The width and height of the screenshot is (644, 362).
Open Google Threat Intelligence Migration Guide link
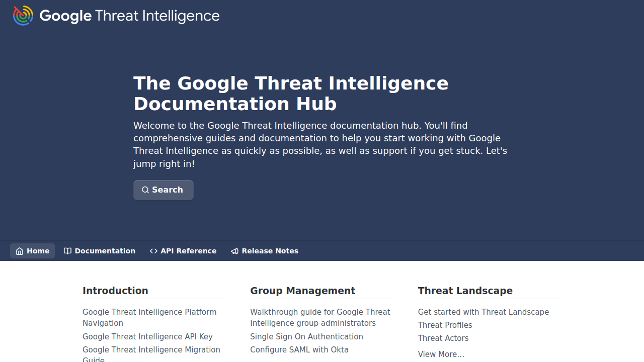[151, 354]
